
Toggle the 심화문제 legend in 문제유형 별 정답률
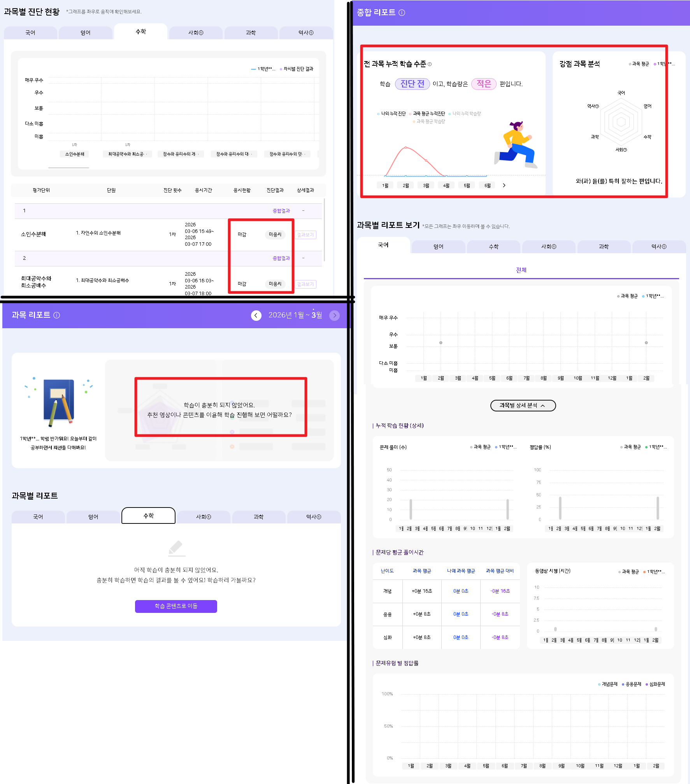click(655, 684)
